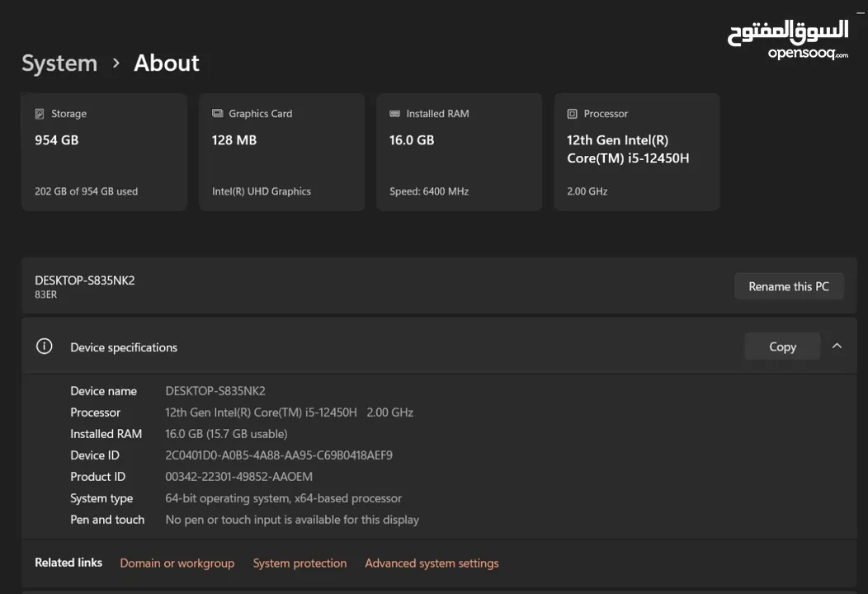Open System protection link
The width and height of the screenshot is (868, 594).
[300, 563]
